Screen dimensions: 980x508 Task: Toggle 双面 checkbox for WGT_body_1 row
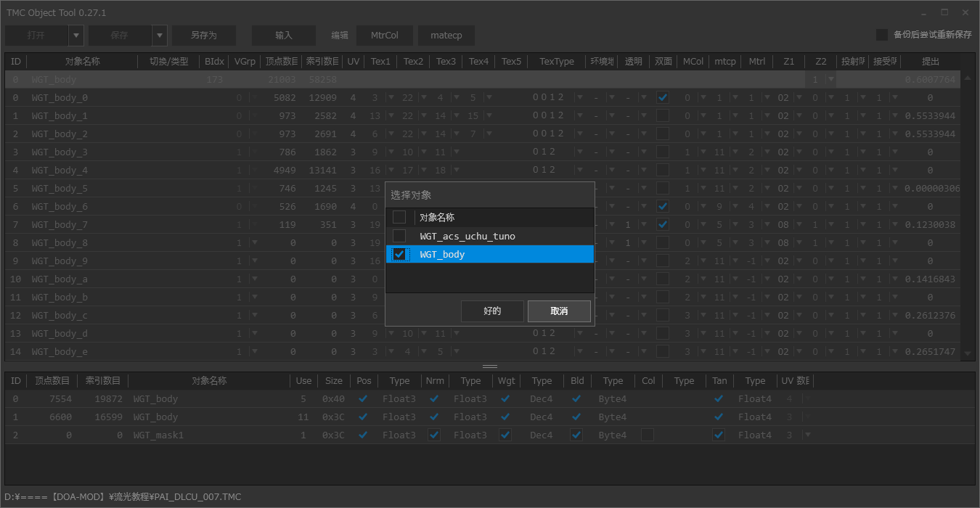click(x=662, y=115)
